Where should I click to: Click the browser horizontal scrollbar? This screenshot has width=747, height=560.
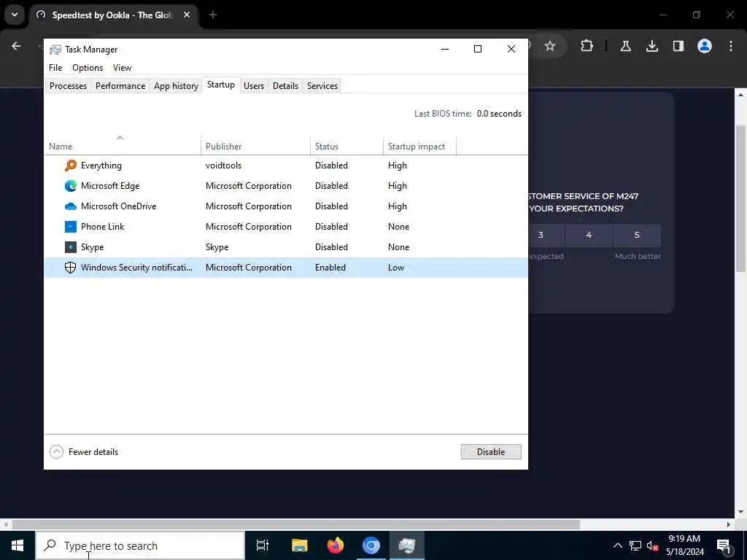[296, 524]
